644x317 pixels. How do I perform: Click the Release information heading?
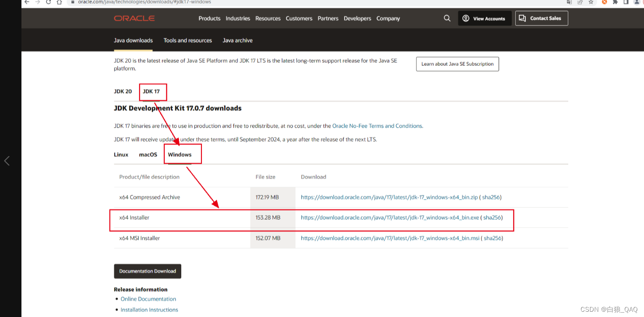tap(141, 289)
